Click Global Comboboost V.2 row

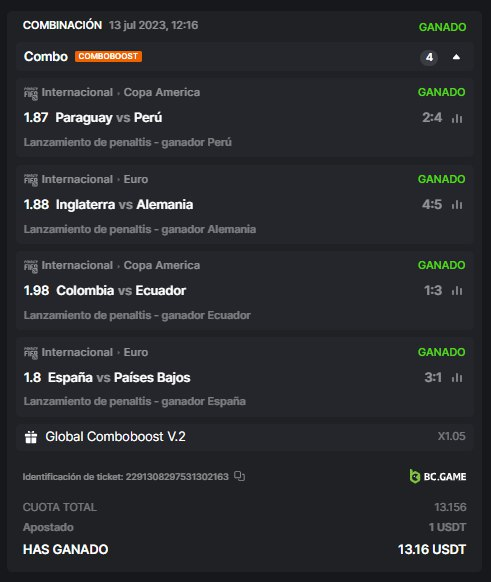(245, 437)
